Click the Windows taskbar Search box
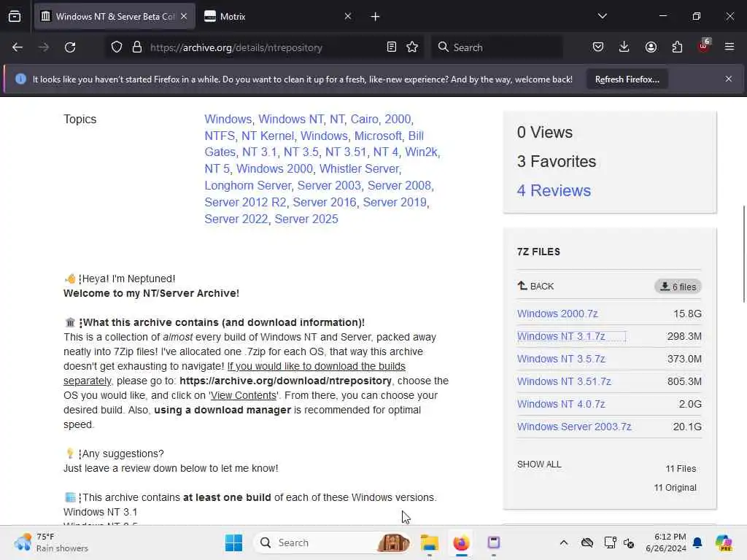The height and width of the screenshot is (560, 747). pyautogui.click(x=333, y=542)
